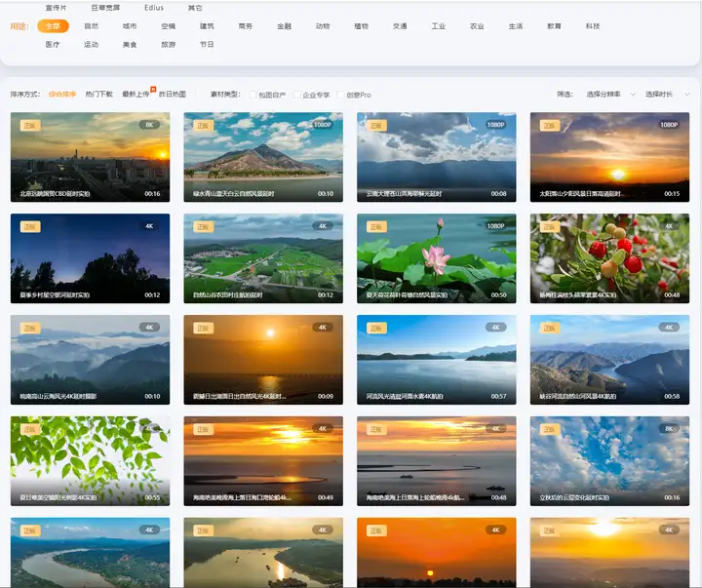Pick the 运动 category
The height and width of the screenshot is (588, 702).
pos(92,44)
